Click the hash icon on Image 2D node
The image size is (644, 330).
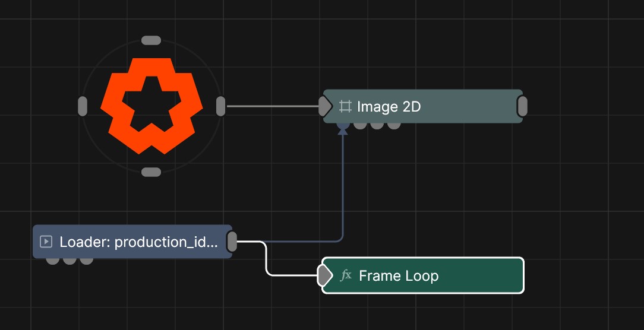(345, 107)
